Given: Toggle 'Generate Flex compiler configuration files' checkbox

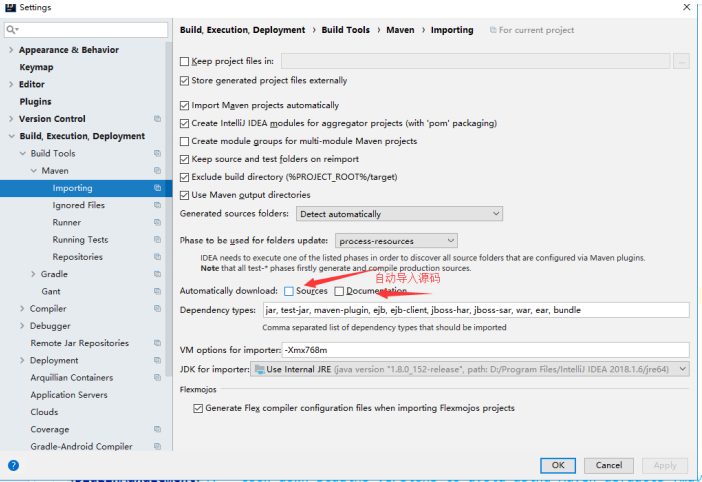Looking at the screenshot, I should point(198,408).
